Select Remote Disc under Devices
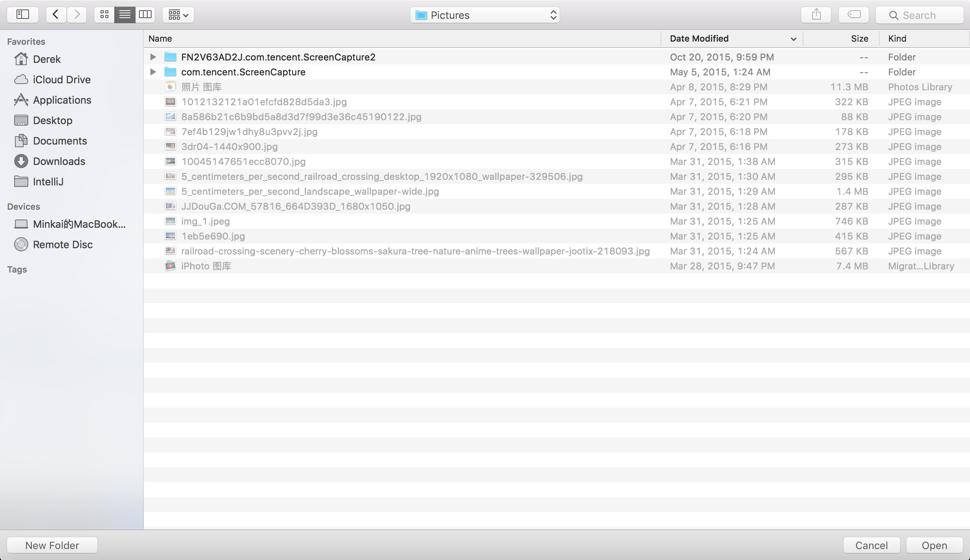The width and height of the screenshot is (970, 560). pyautogui.click(x=63, y=244)
